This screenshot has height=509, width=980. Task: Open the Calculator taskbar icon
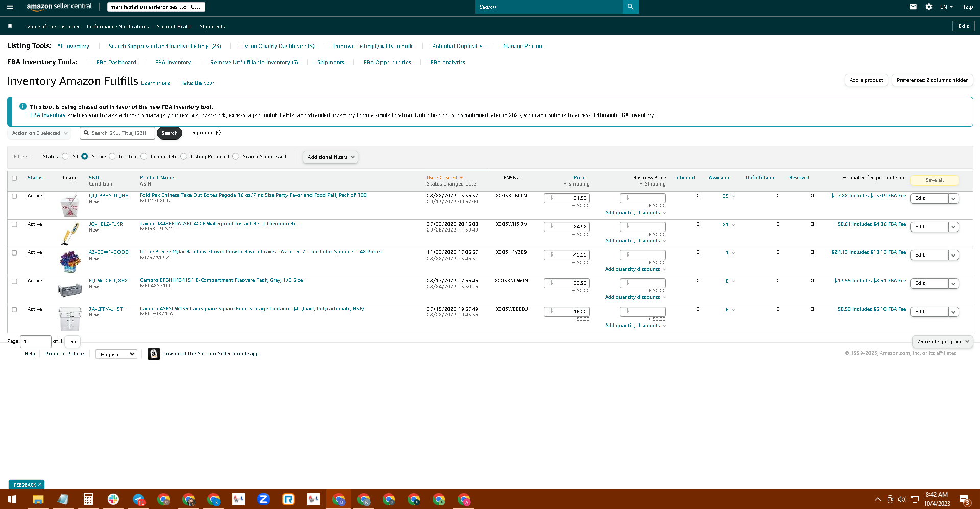pos(88,499)
